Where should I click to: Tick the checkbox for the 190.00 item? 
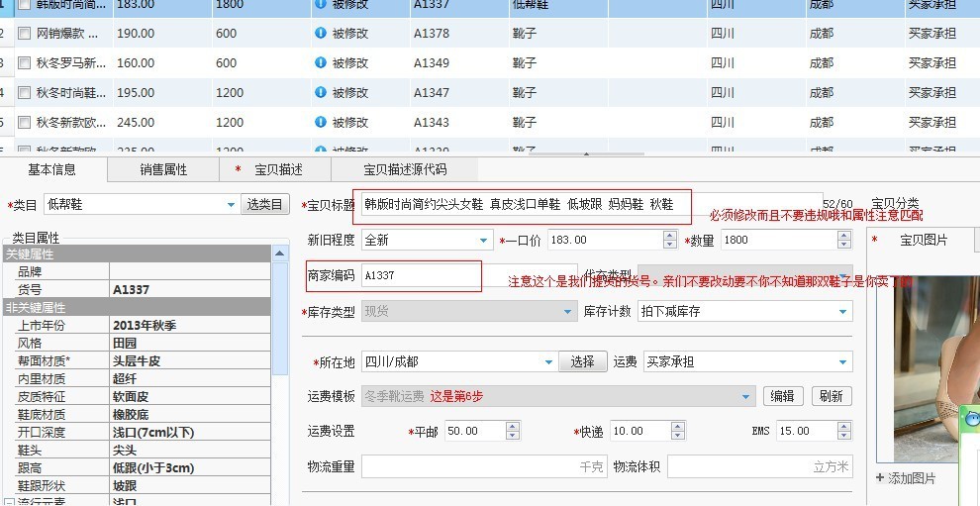[x=25, y=34]
